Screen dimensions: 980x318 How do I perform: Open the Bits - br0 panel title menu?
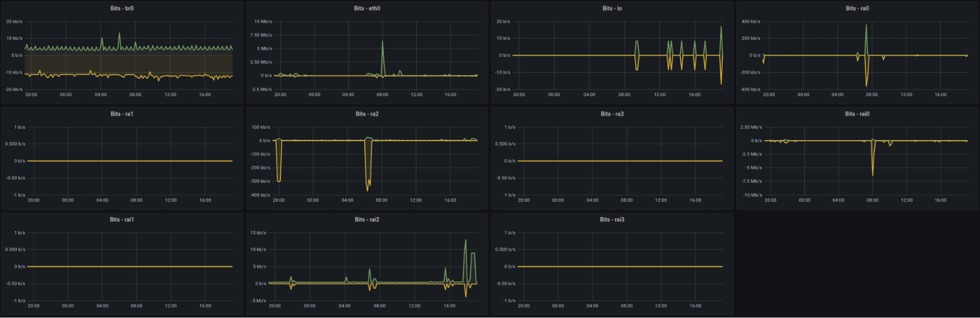(122, 8)
